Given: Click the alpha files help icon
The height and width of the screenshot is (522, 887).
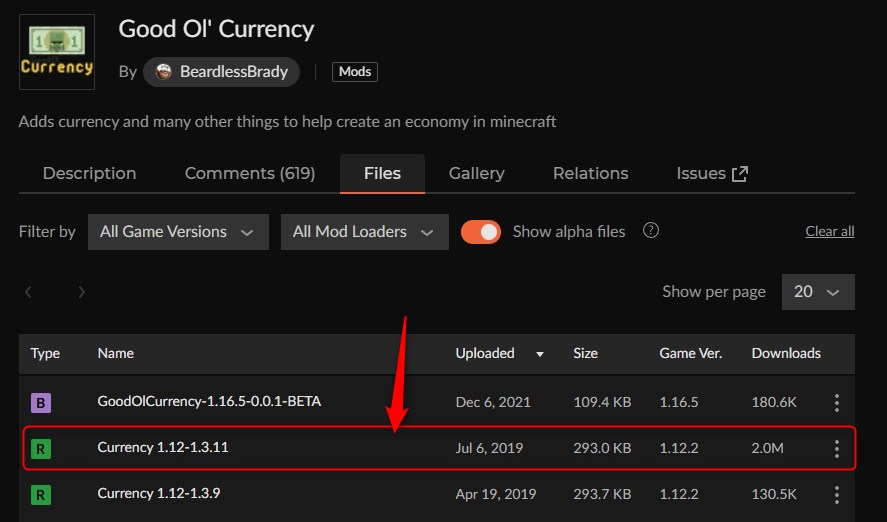Looking at the screenshot, I should pyautogui.click(x=651, y=231).
